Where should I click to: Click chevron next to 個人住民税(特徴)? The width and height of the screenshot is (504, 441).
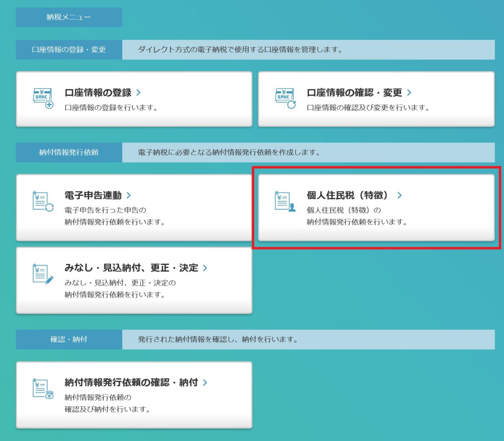[400, 195]
